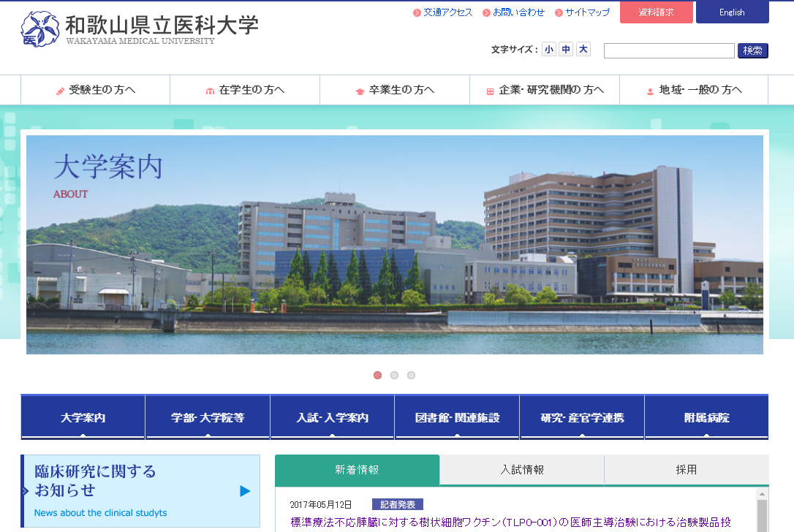Switch to the 入試情報 tab

pyautogui.click(x=521, y=470)
